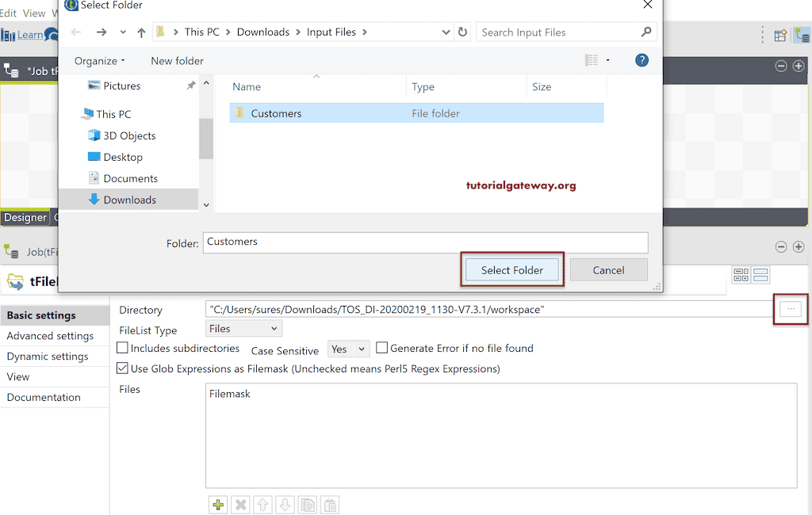
Task: Check Generate Error if no file found
Action: [x=381, y=348]
